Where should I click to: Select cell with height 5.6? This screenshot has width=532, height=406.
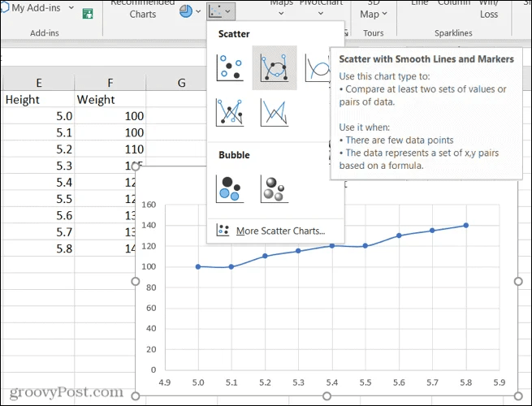pos(38,215)
